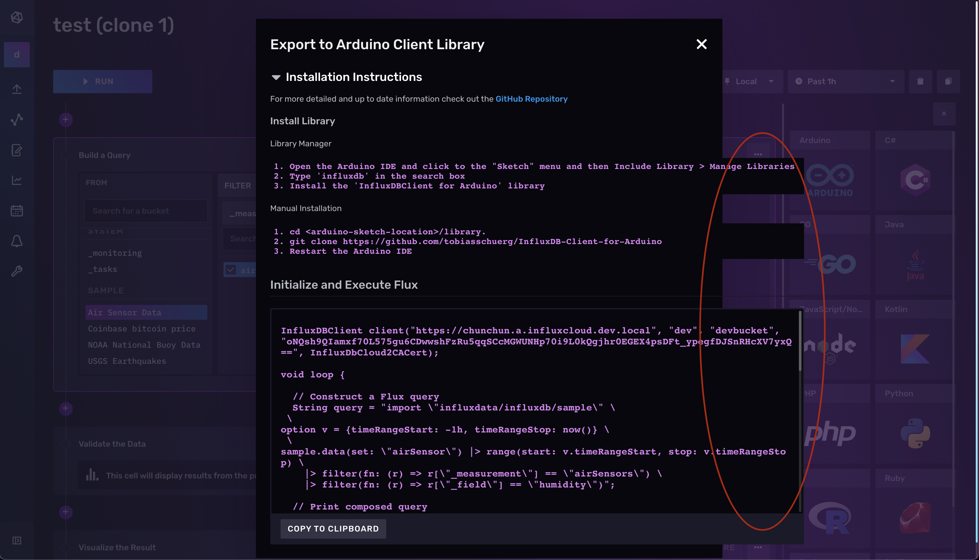This screenshot has height=560, width=979.
Task: Copy the Arduino code to clipboard
Action: tap(333, 529)
